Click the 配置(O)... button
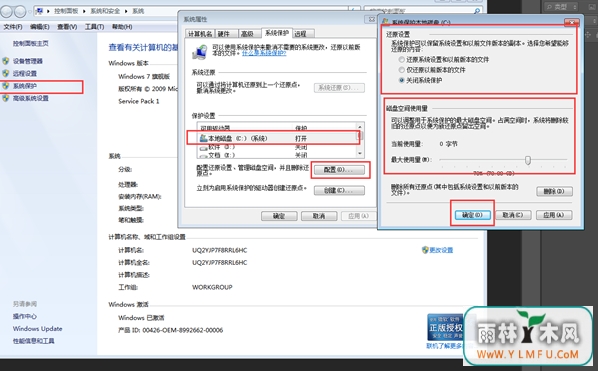Viewport: 598px width, 371px height. point(339,170)
